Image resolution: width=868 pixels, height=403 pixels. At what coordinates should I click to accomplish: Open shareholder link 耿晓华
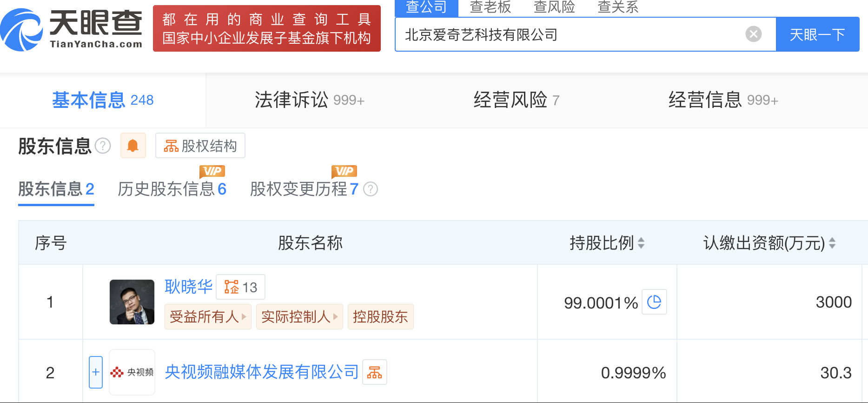pyautogui.click(x=189, y=287)
